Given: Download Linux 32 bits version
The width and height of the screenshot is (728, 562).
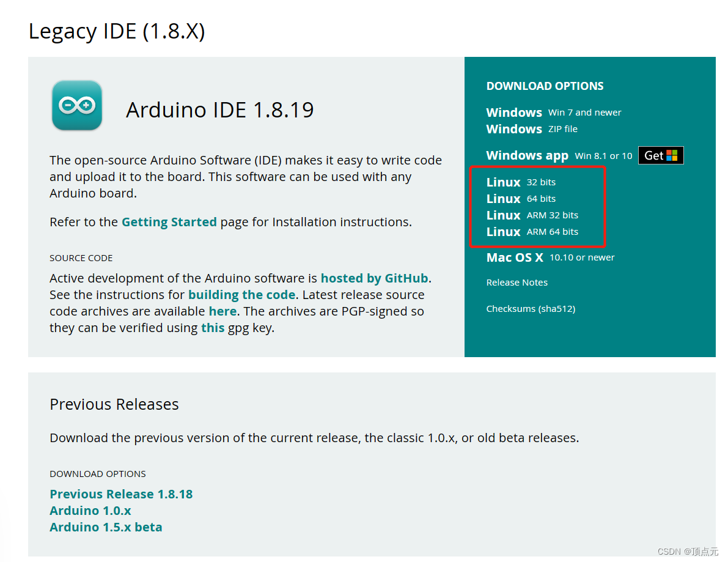Looking at the screenshot, I should tap(521, 182).
